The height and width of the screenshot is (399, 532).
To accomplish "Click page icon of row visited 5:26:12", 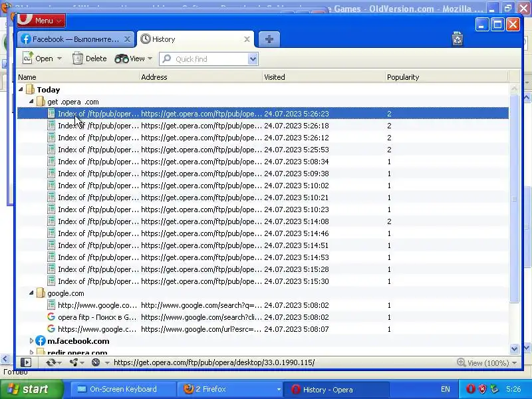I will tap(51, 137).
